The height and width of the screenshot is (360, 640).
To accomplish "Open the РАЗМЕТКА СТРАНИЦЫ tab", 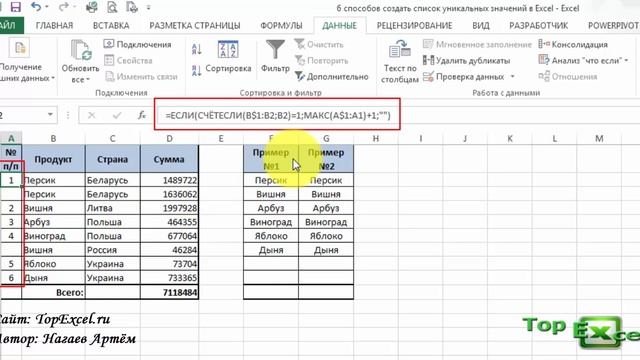I will [195, 25].
